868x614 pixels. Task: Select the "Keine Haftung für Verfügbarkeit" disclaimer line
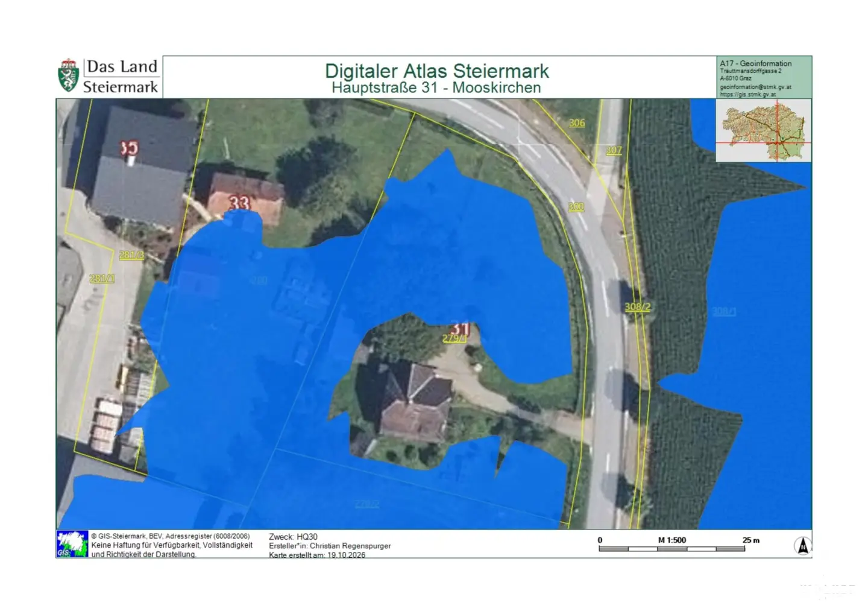click(x=172, y=545)
